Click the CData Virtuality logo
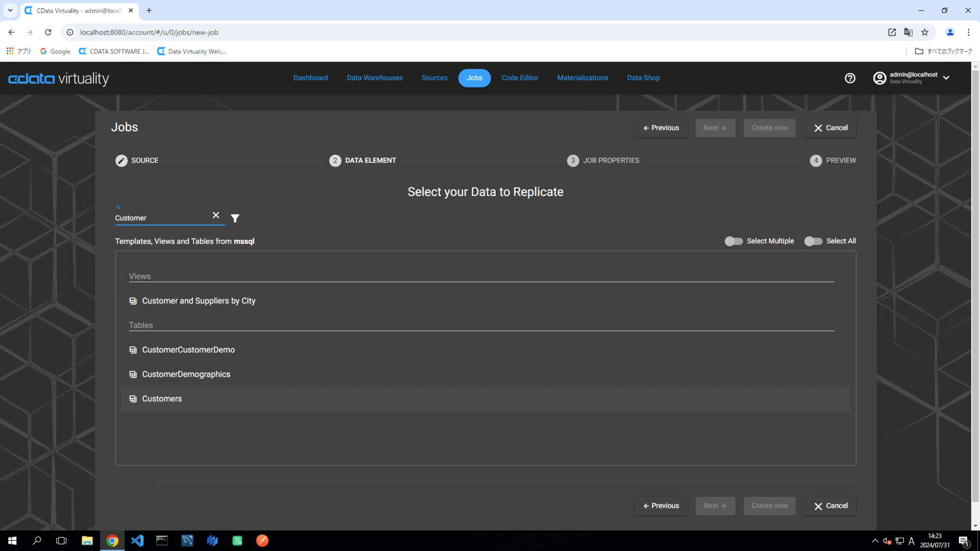Viewport: 980px width, 551px height. pyautogui.click(x=59, y=79)
